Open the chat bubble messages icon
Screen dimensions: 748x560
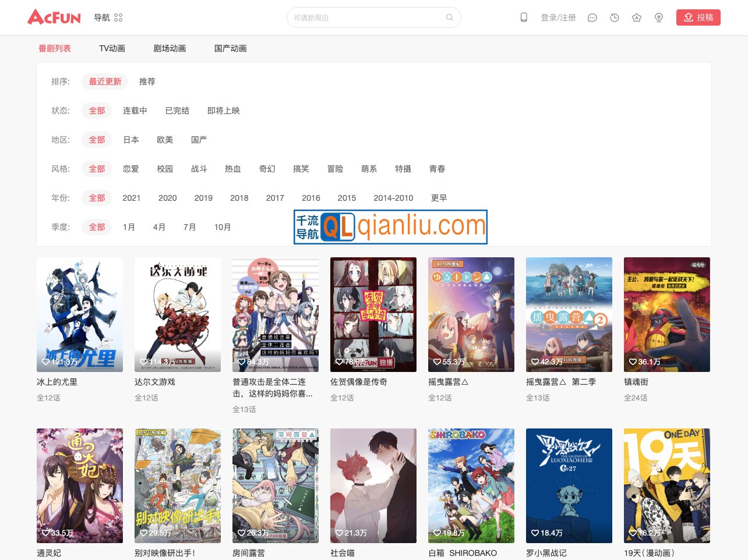pos(592,17)
